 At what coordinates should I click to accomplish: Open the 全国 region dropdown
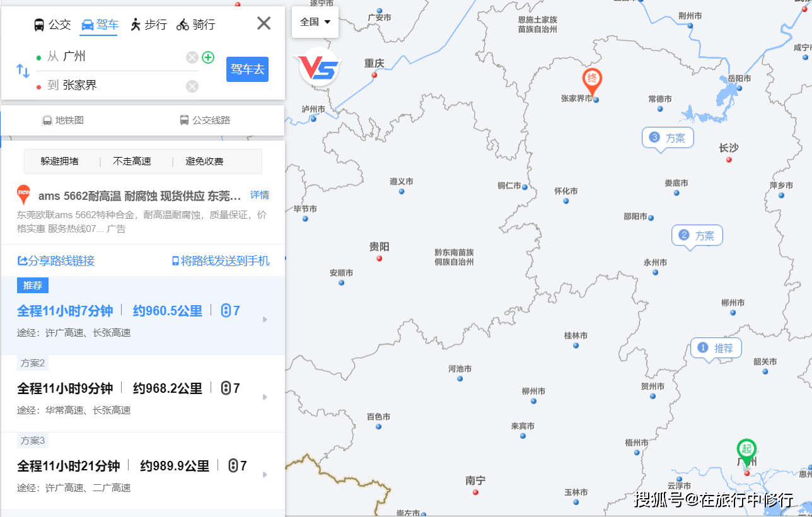click(x=315, y=22)
